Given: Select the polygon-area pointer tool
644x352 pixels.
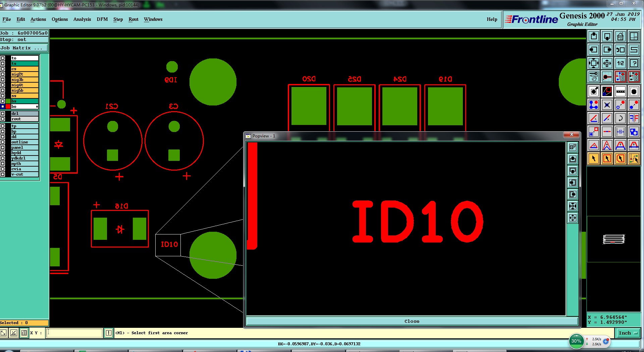Looking at the screenshot, I should (621, 159).
